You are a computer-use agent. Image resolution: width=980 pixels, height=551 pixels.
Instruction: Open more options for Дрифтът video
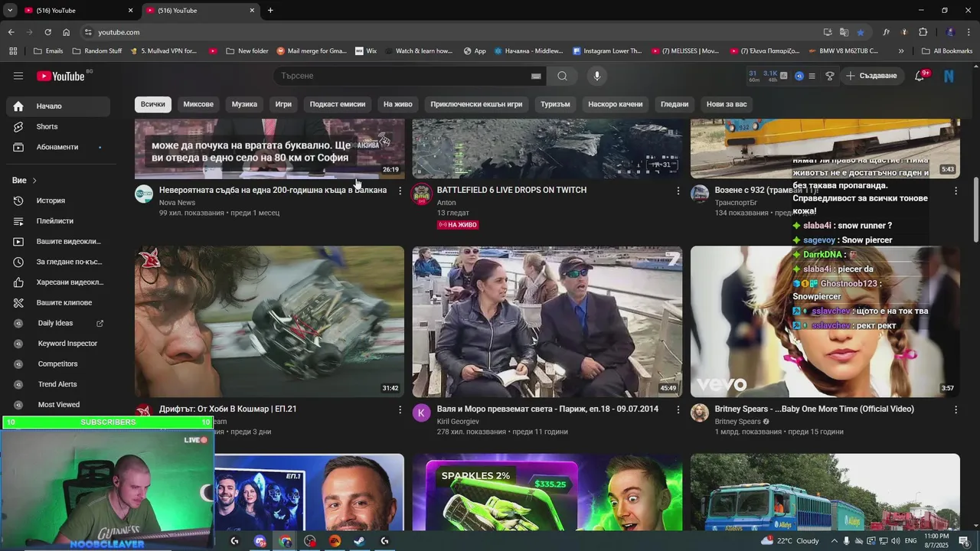point(400,410)
